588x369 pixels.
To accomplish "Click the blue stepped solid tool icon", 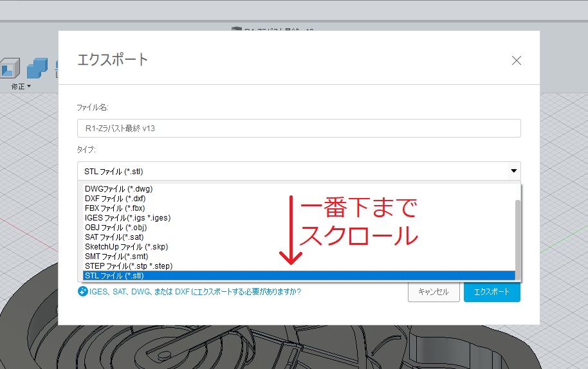I will click(x=37, y=67).
